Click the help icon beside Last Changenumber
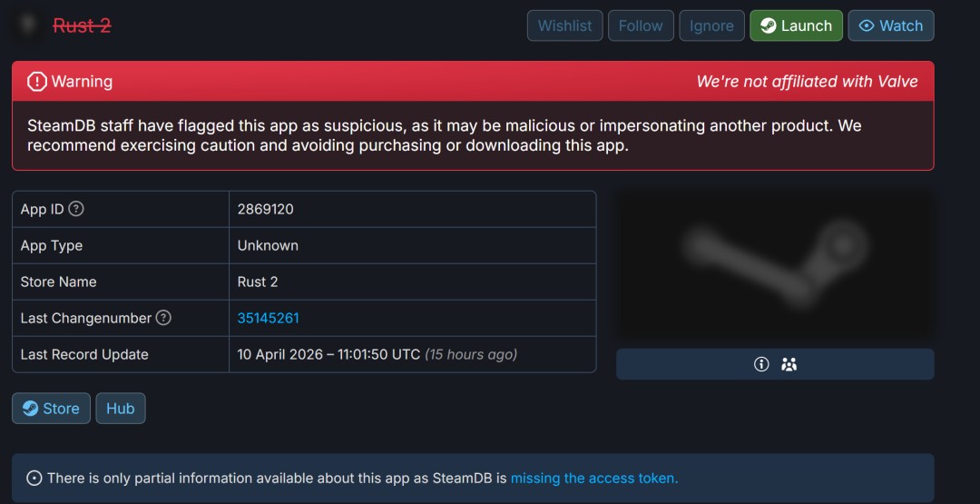This screenshot has width=980, height=504. pos(163,318)
